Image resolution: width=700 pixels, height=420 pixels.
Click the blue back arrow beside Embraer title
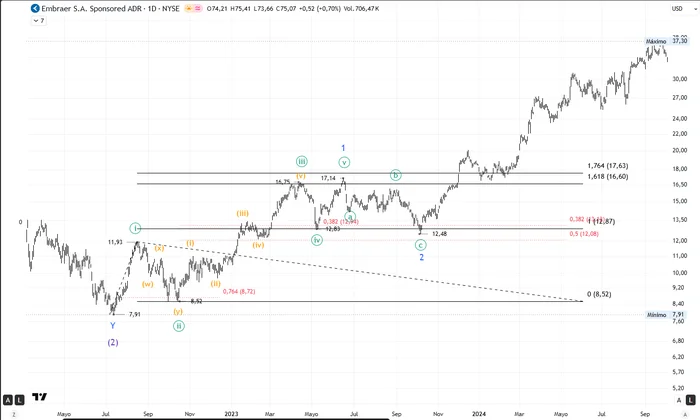pyautogui.click(x=35, y=8)
